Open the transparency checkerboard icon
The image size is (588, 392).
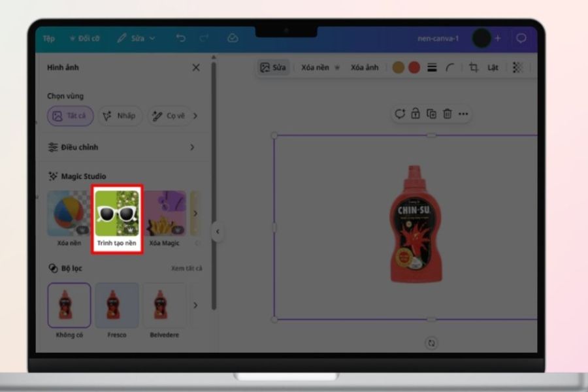pyautogui.click(x=517, y=67)
